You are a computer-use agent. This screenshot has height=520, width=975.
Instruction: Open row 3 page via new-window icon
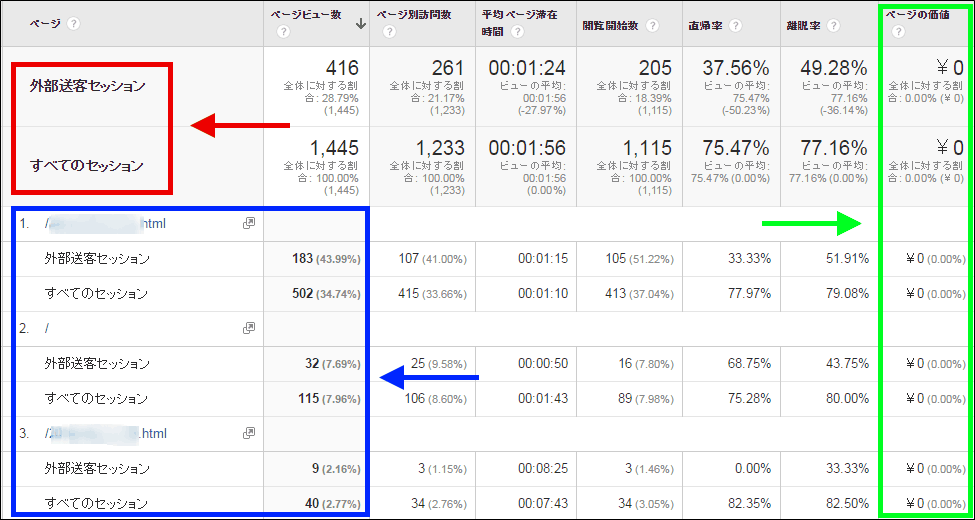tap(249, 433)
